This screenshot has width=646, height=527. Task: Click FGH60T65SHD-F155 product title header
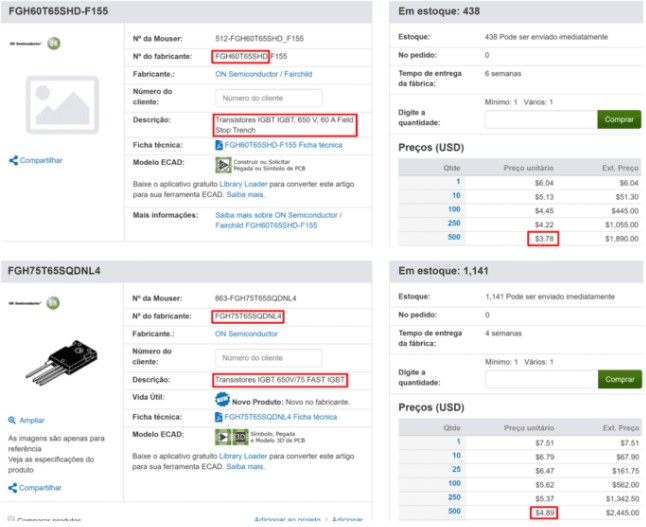(59, 11)
